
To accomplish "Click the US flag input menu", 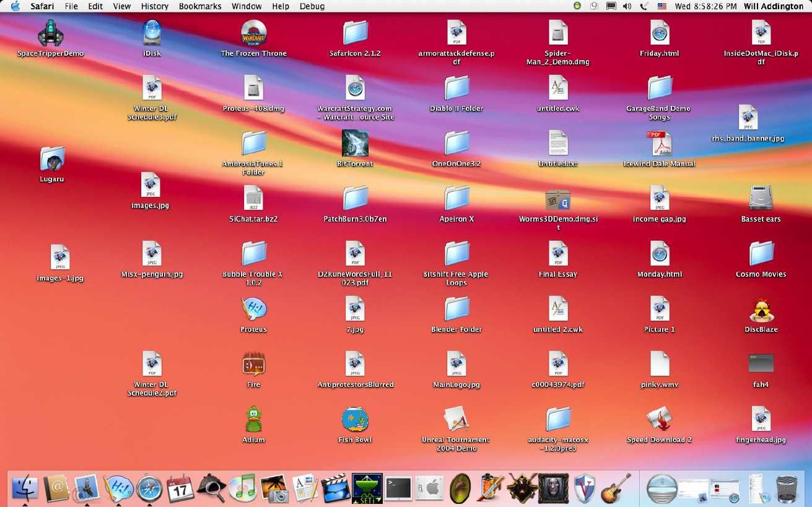I will pos(661,6).
